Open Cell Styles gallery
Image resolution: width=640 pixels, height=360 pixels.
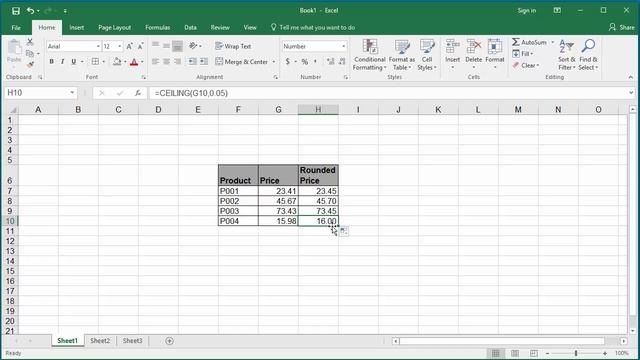pyautogui.click(x=427, y=55)
